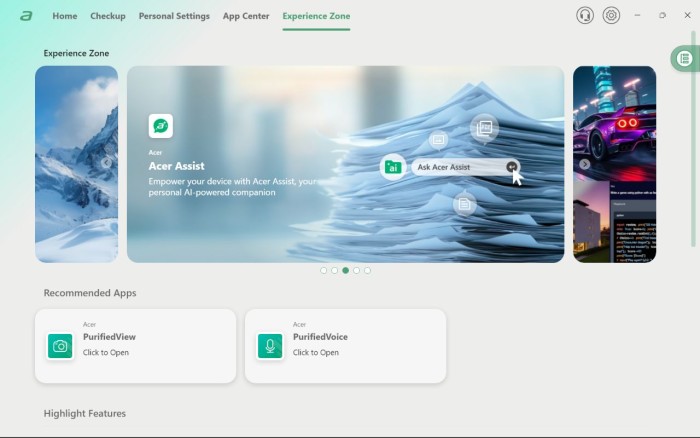Open the PurifiedVoice app card
This screenshot has width=700, height=438.
point(346,346)
